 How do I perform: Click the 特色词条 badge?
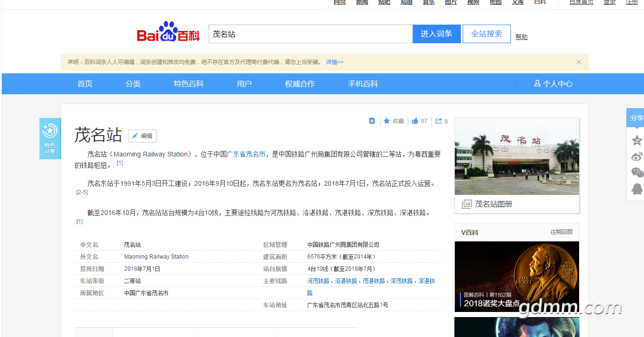pos(50,138)
